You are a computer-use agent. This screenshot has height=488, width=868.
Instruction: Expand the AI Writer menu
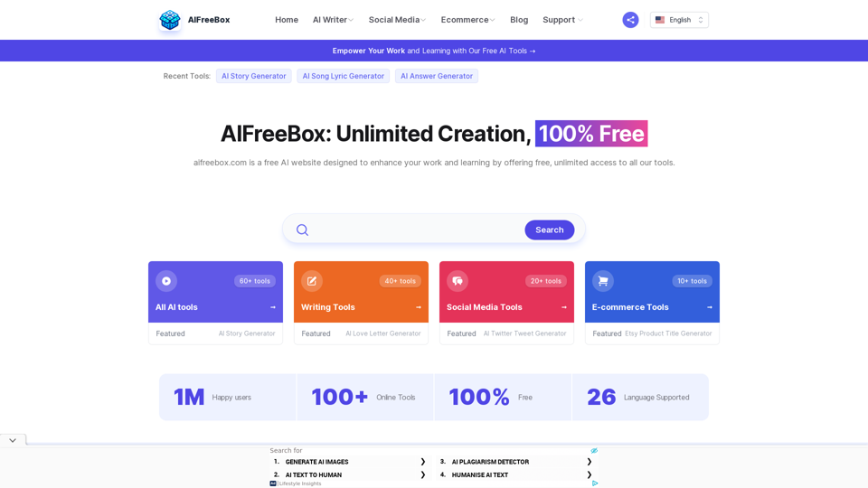point(333,20)
